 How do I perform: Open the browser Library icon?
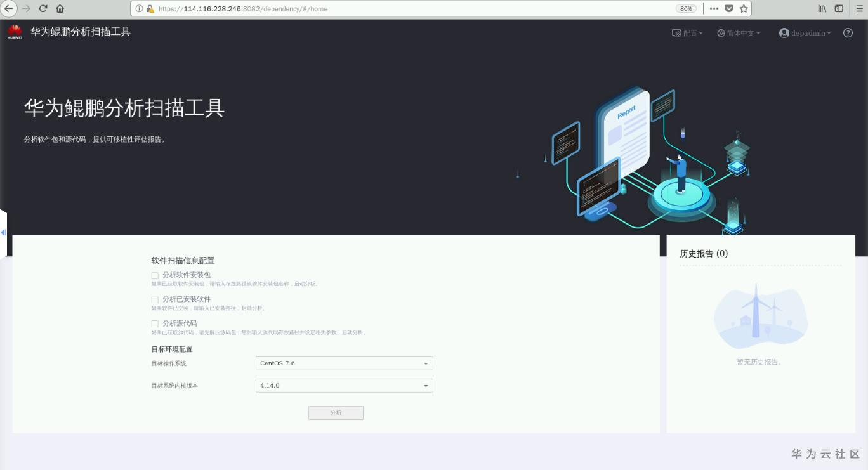(822, 9)
